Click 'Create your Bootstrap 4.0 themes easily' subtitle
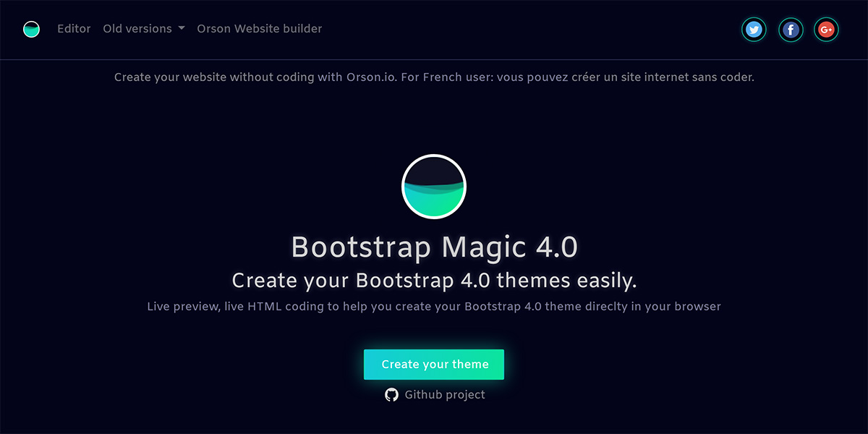This screenshot has width=868, height=434. tap(434, 281)
